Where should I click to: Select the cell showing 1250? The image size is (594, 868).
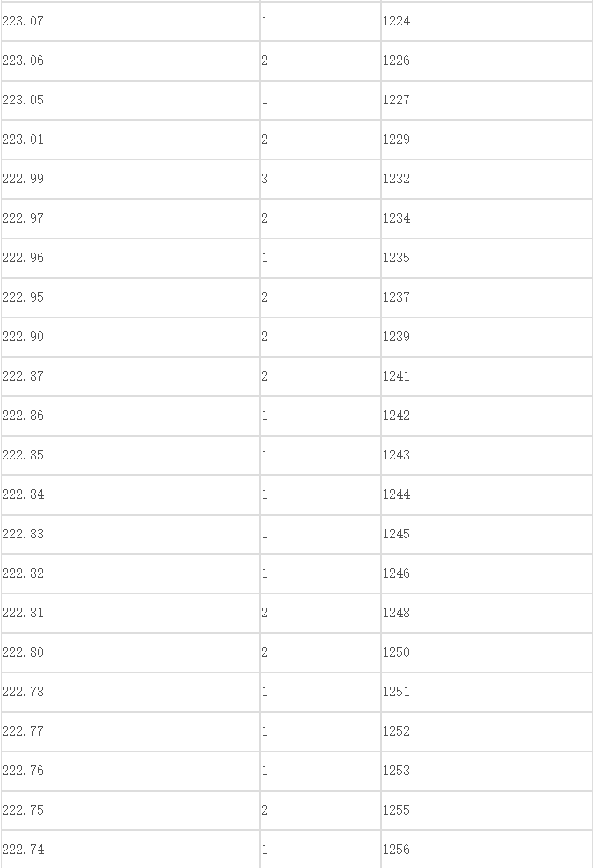pyautogui.click(x=487, y=652)
